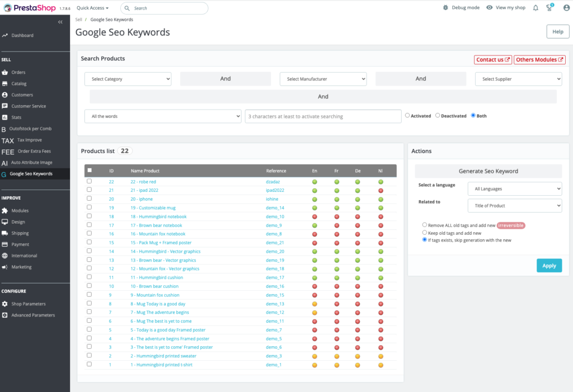Select the Deactivated radio button
This screenshot has width=573, height=392.
coord(438,115)
